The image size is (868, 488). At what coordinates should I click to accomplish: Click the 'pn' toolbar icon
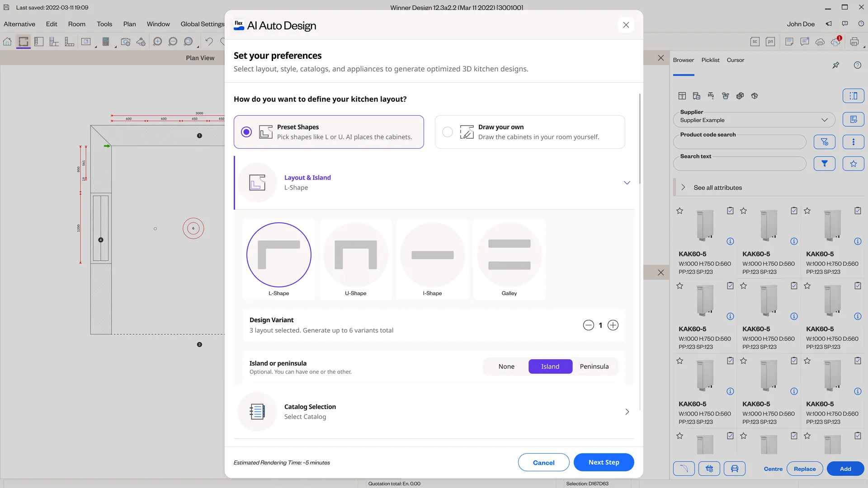pyautogui.click(x=770, y=42)
